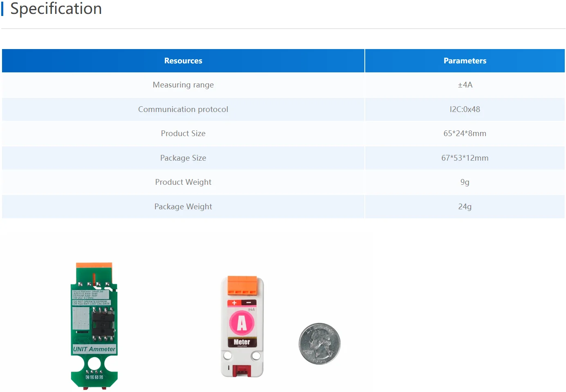The height and width of the screenshot is (392, 566).
Task: Click the Product Weight row label
Action: [183, 182]
